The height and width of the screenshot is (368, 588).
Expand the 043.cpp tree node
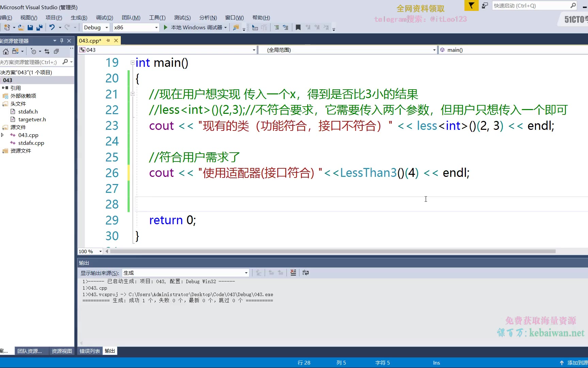point(3,135)
